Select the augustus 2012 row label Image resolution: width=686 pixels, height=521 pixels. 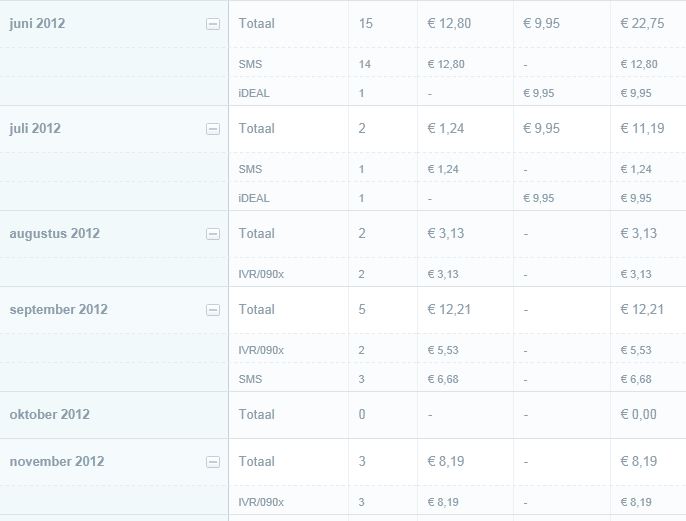(x=55, y=233)
